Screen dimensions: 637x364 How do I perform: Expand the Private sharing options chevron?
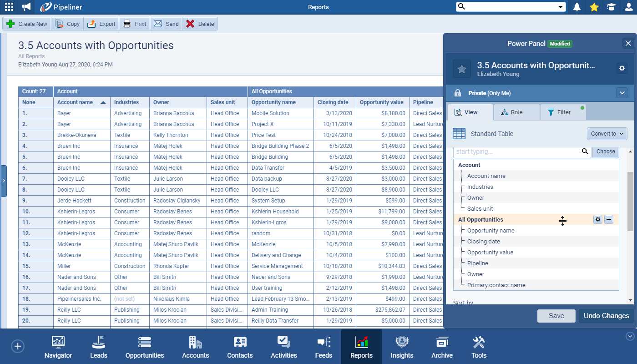tap(622, 93)
